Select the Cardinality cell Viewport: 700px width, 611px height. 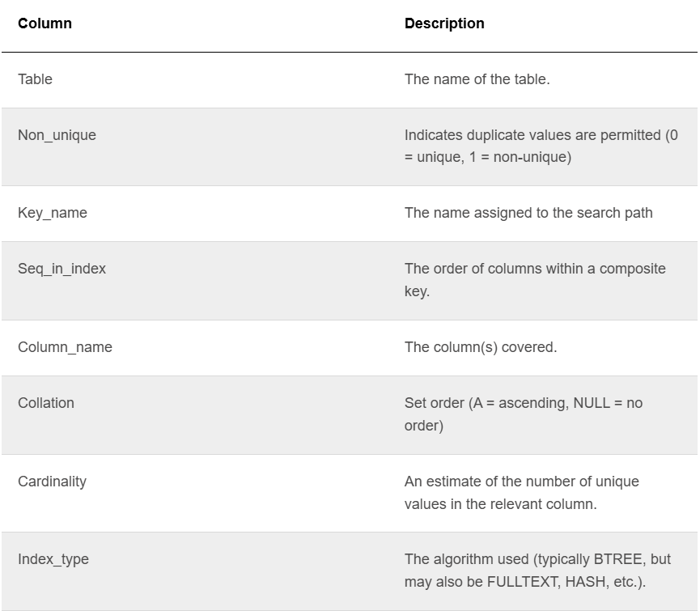[53, 482]
